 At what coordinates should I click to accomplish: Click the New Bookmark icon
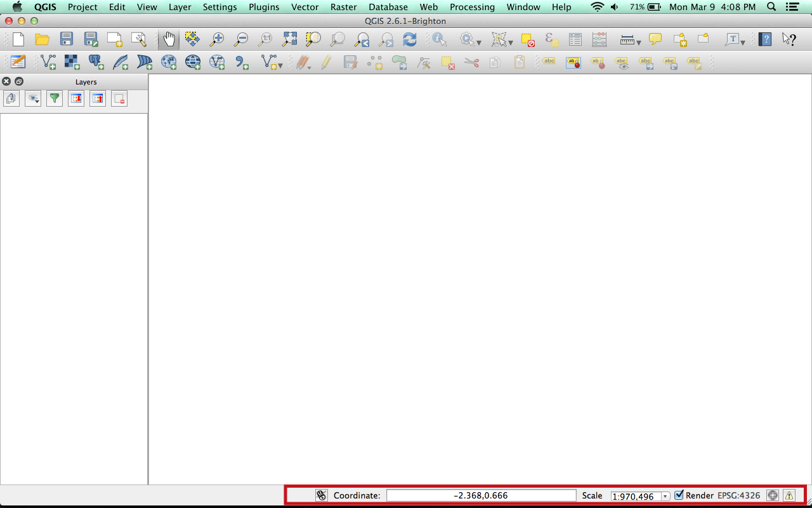click(x=679, y=39)
